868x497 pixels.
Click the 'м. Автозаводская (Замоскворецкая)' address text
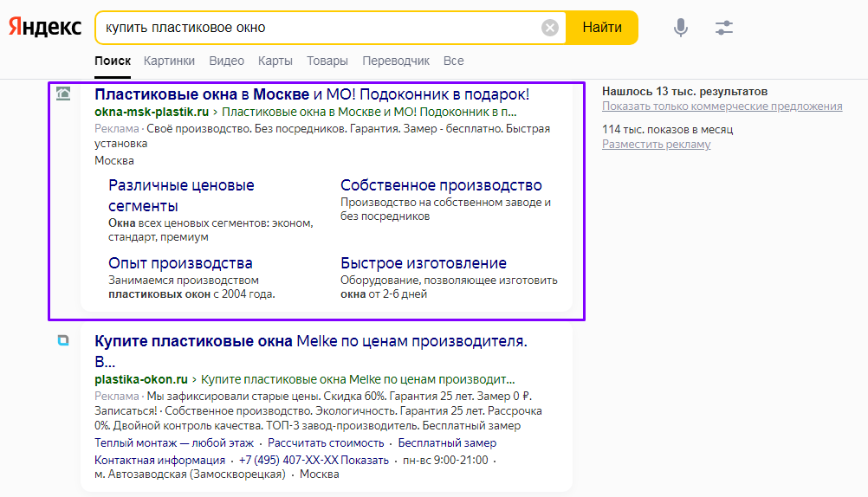click(190, 474)
